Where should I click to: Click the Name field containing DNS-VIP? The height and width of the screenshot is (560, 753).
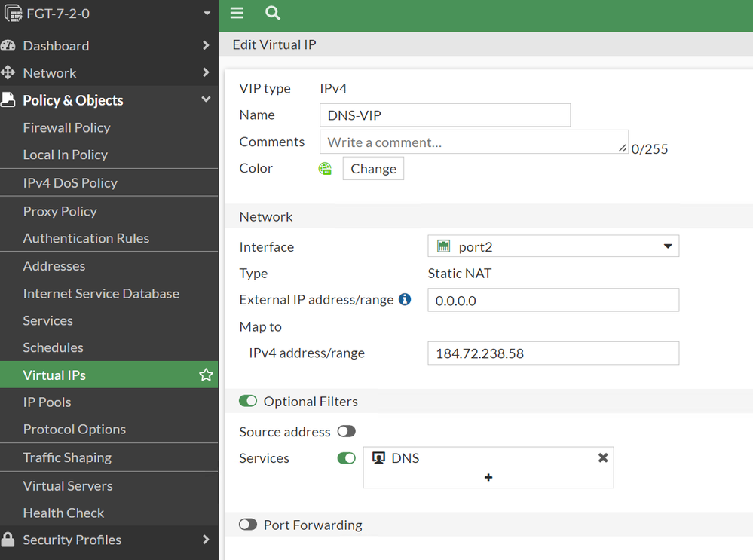pos(445,115)
